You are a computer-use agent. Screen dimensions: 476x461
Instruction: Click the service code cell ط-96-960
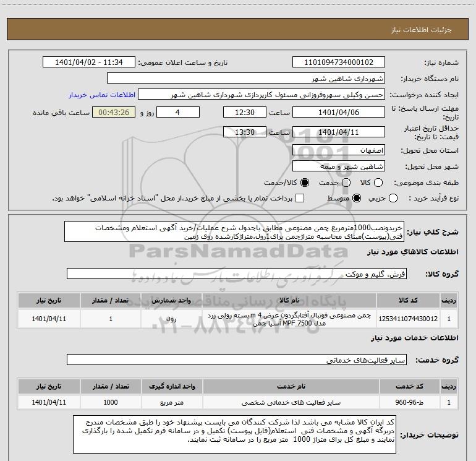[x=409, y=402]
